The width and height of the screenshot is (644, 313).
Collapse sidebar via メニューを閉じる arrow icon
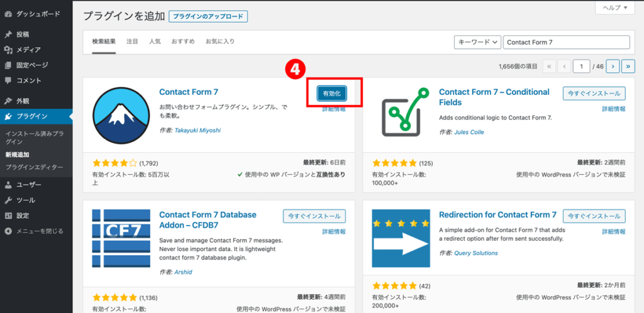click(x=8, y=231)
